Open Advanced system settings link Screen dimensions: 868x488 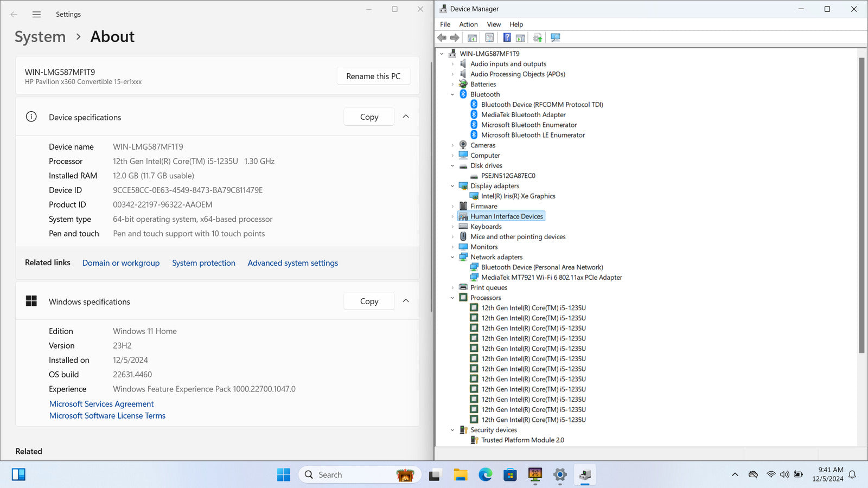point(293,263)
